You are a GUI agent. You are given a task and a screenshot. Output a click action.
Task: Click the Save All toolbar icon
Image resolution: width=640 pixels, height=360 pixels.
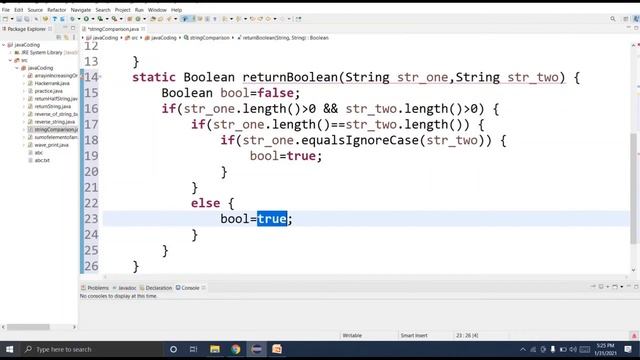27,19
